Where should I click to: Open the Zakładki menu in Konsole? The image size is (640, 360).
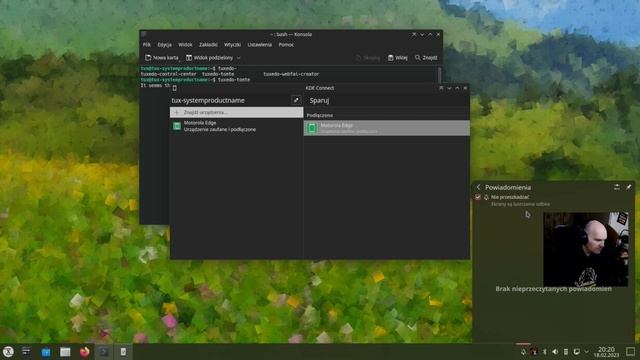(x=208, y=44)
